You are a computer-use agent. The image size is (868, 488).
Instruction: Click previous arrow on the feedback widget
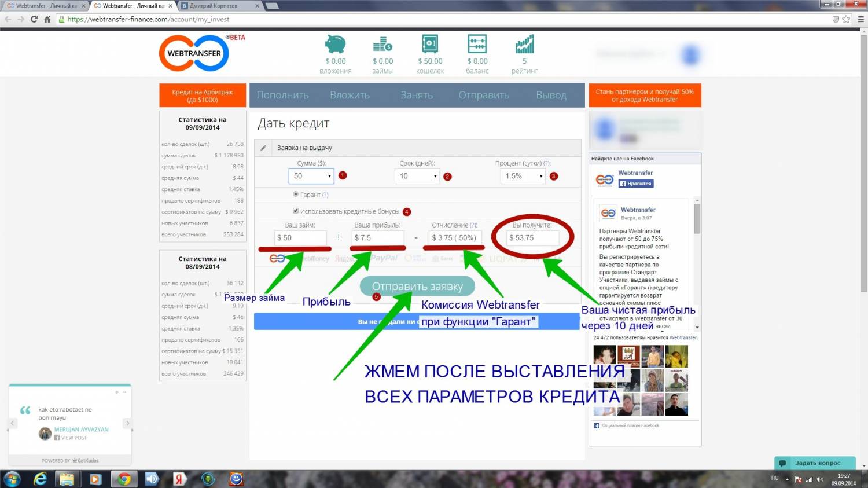point(12,423)
